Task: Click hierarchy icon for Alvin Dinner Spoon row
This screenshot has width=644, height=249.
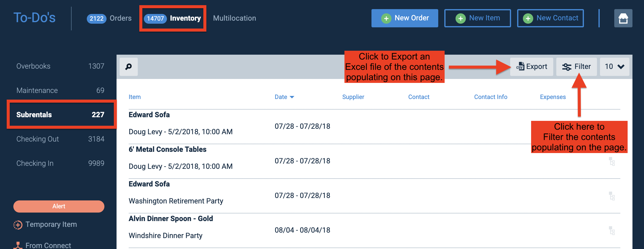Action: (x=612, y=230)
